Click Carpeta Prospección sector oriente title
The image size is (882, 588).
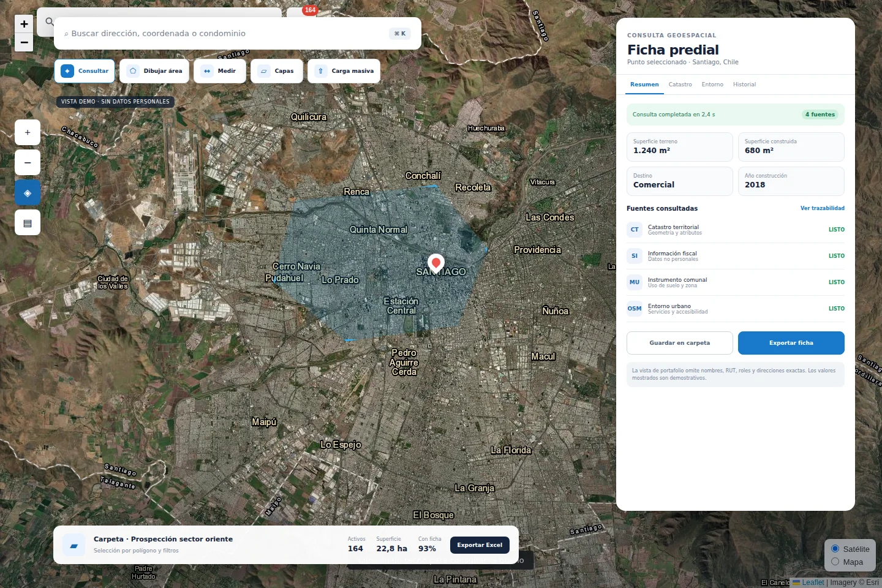pyautogui.click(x=163, y=539)
